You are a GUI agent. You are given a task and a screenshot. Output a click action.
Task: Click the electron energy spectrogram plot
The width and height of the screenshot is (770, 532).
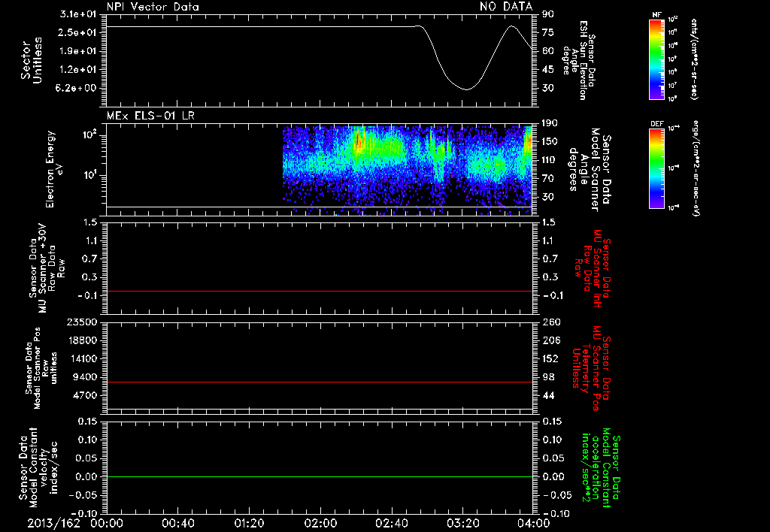click(x=408, y=169)
